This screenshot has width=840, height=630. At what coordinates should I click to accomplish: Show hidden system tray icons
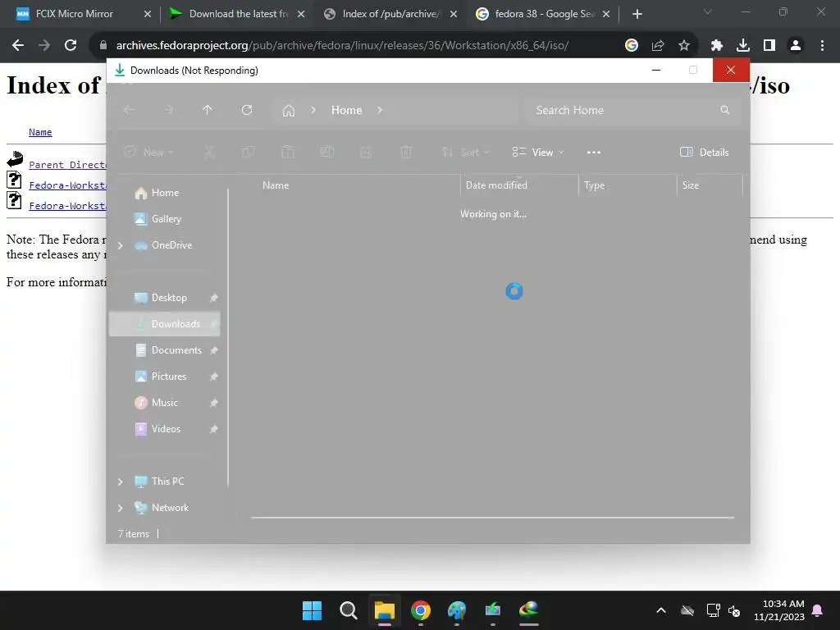coord(661,610)
